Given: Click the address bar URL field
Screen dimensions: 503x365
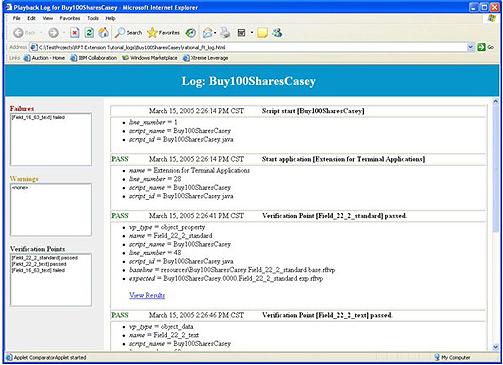Looking at the screenshot, I should coord(252,47).
